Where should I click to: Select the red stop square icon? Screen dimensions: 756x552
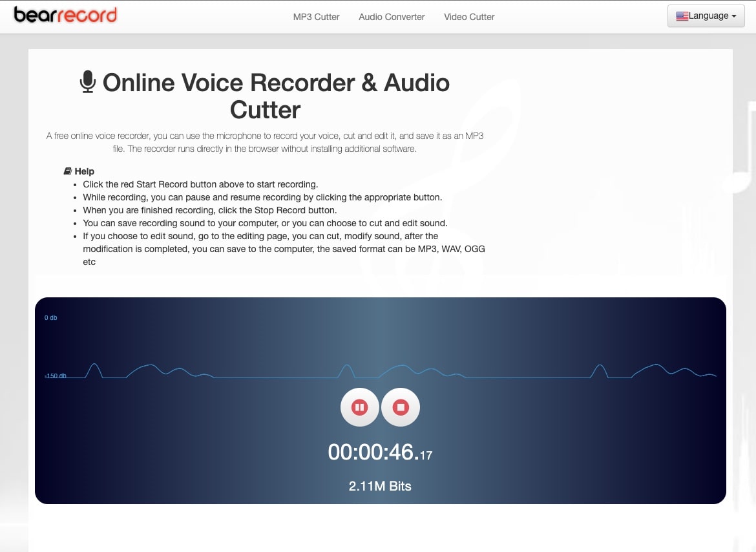pyautogui.click(x=401, y=407)
